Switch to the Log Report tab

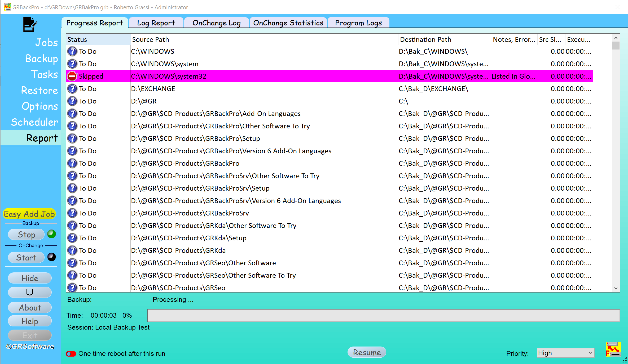click(156, 23)
